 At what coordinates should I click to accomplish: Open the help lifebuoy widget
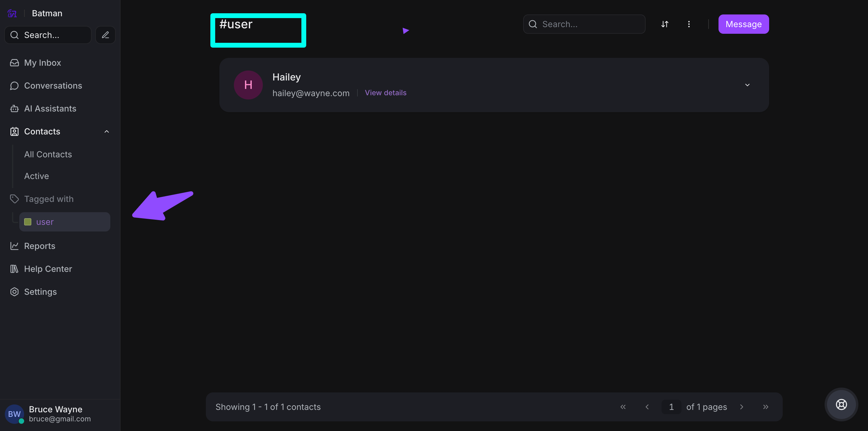tap(841, 404)
